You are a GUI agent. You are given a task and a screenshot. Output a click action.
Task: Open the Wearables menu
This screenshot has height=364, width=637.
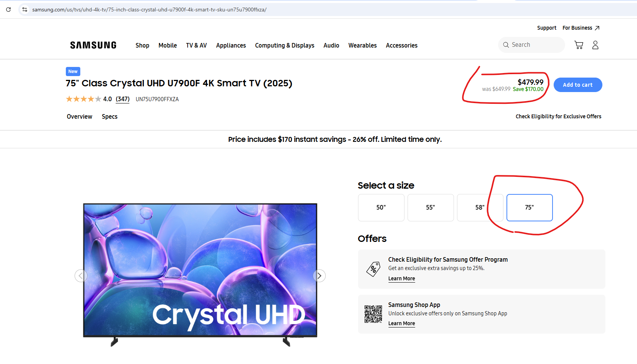point(363,46)
